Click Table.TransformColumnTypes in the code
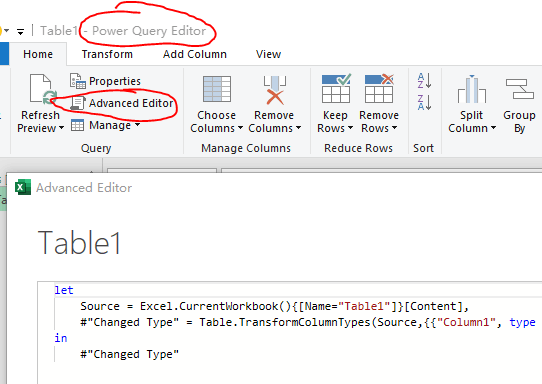 pyautogui.click(x=284, y=322)
